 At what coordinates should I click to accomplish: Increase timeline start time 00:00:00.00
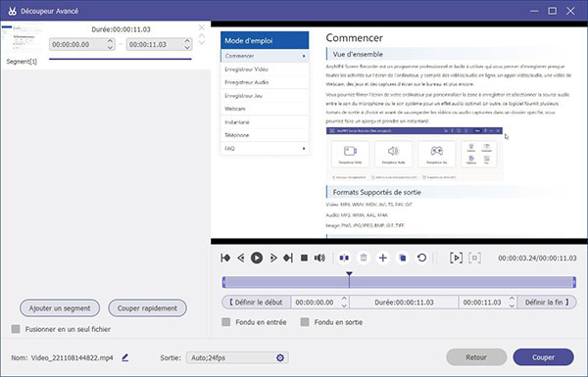pyautogui.click(x=344, y=299)
